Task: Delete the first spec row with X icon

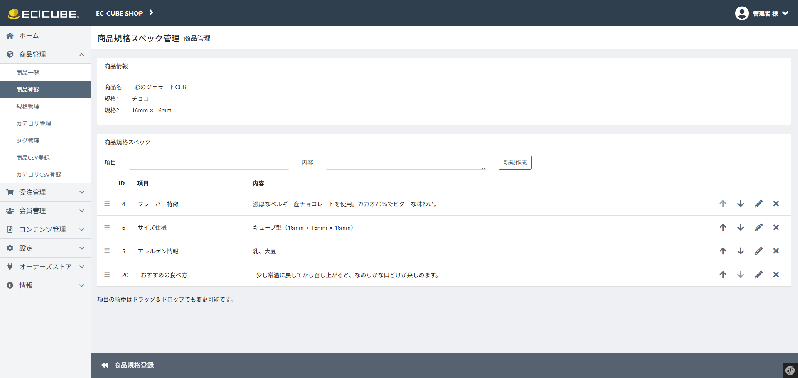Action: pyautogui.click(x=776, y=203)
